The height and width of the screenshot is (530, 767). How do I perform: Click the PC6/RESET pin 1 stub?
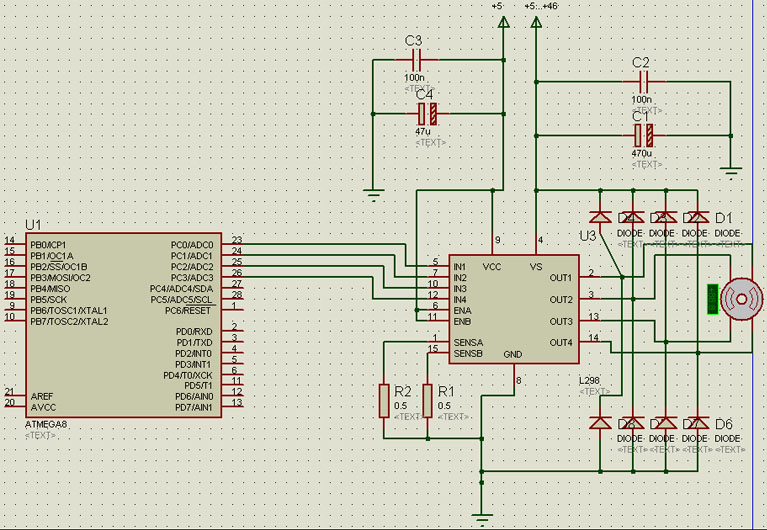pyautogui.click(x=232, y=310)
